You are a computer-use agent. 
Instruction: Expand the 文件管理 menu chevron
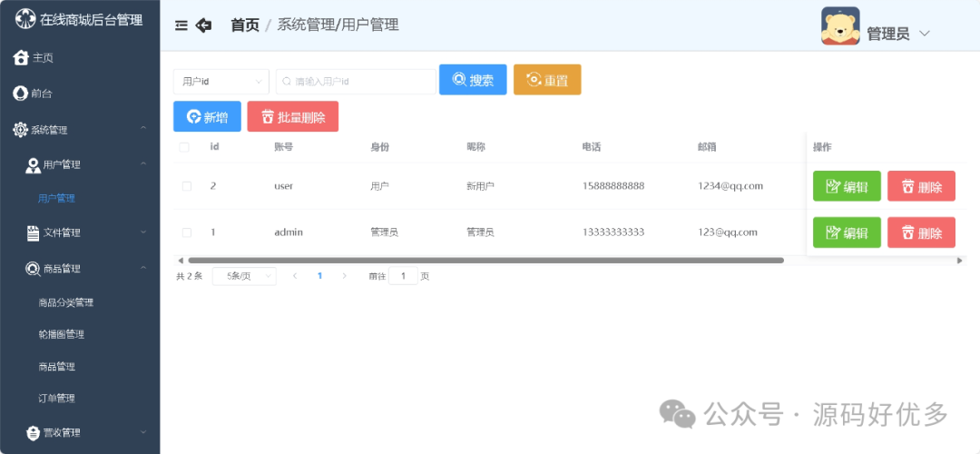click(x=143, y=232)
